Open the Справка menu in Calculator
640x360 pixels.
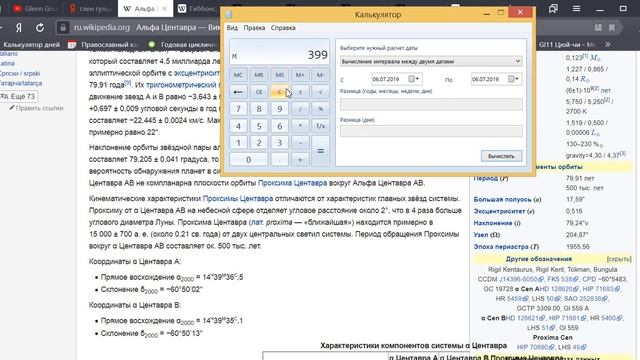pos(283,28)
